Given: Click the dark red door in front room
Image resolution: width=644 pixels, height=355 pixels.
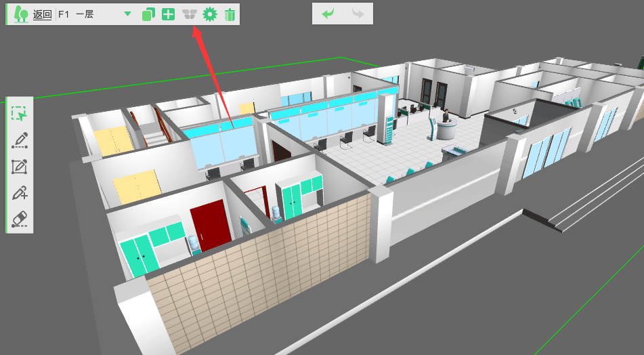Looking at the screenshot, I should tap(211, 225).
